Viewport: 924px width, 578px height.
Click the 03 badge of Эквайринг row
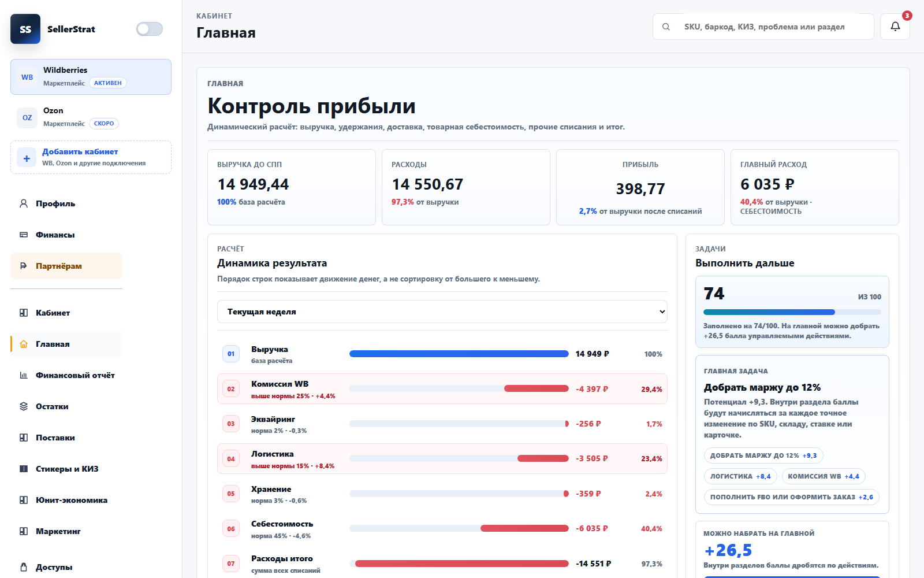[231, 424]
